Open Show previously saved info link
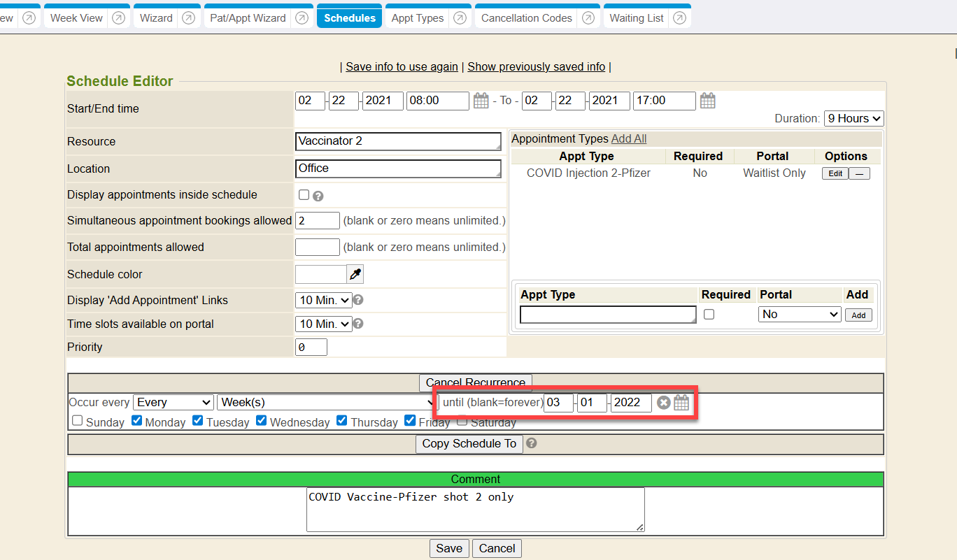 536,67
